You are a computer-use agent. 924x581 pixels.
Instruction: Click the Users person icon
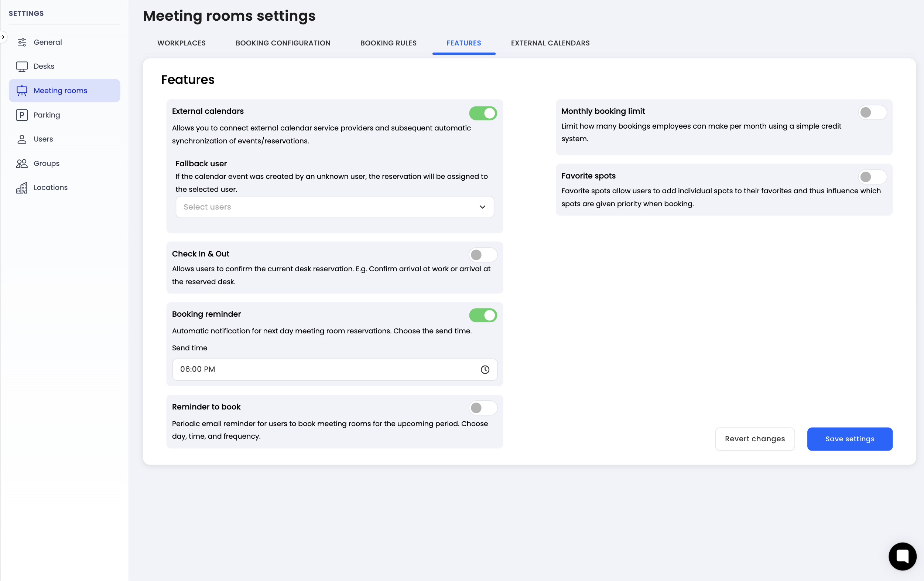coord(22,139)
